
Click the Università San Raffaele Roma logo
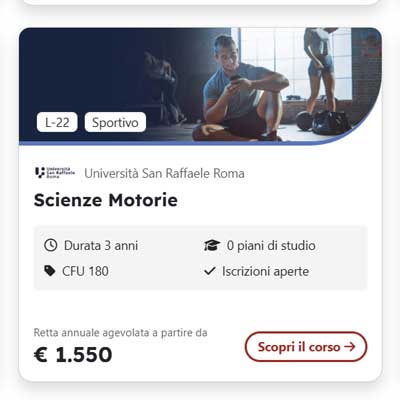point(55,173)
